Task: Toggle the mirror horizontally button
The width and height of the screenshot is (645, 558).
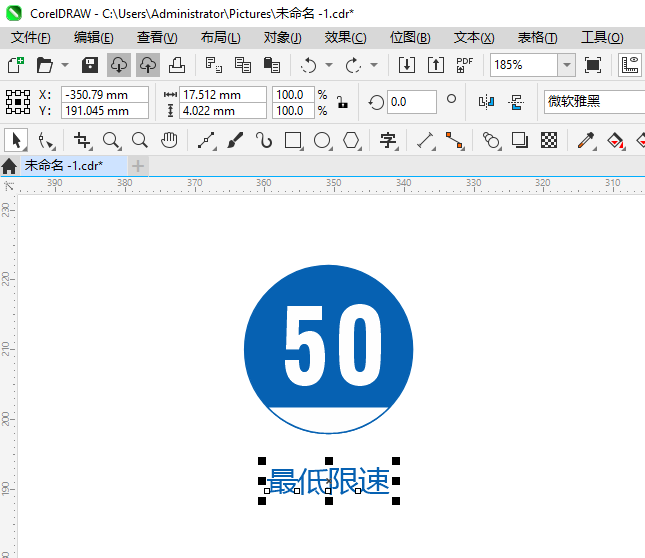Action: coord(486,102)
